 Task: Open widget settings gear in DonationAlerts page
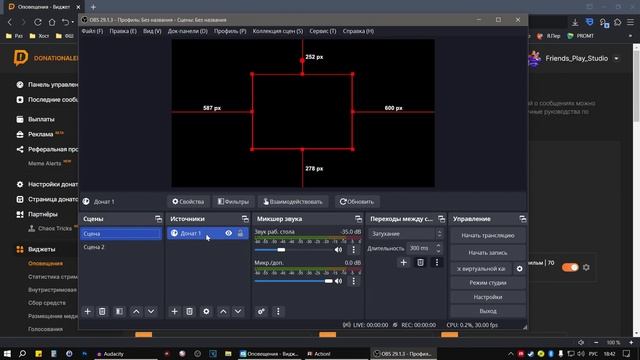(586, 267)
